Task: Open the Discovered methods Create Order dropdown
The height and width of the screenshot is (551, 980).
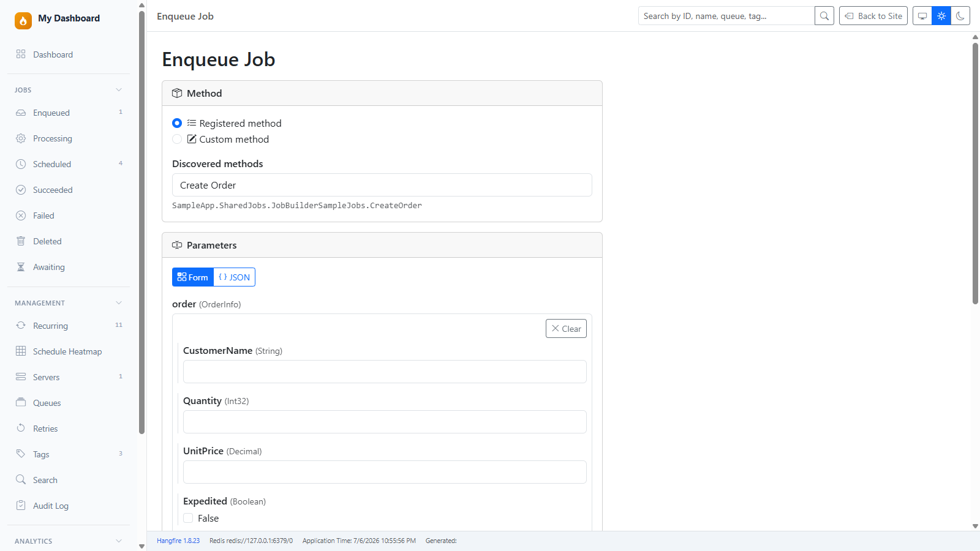Action: pyautogui.click(x=382, y=185)
